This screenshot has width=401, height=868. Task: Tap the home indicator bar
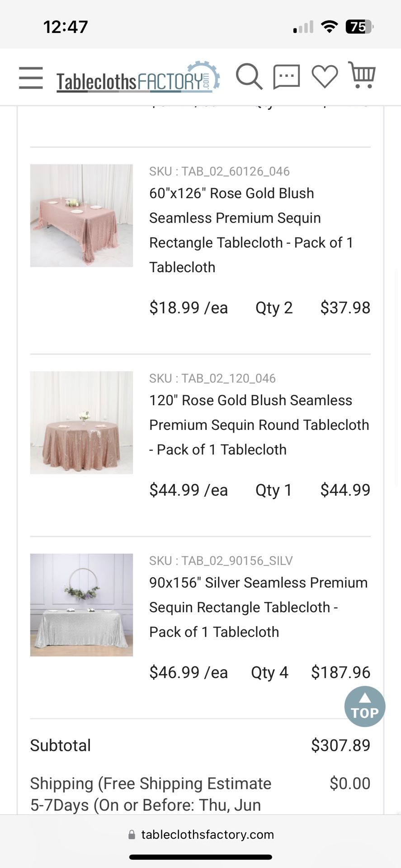201,857
